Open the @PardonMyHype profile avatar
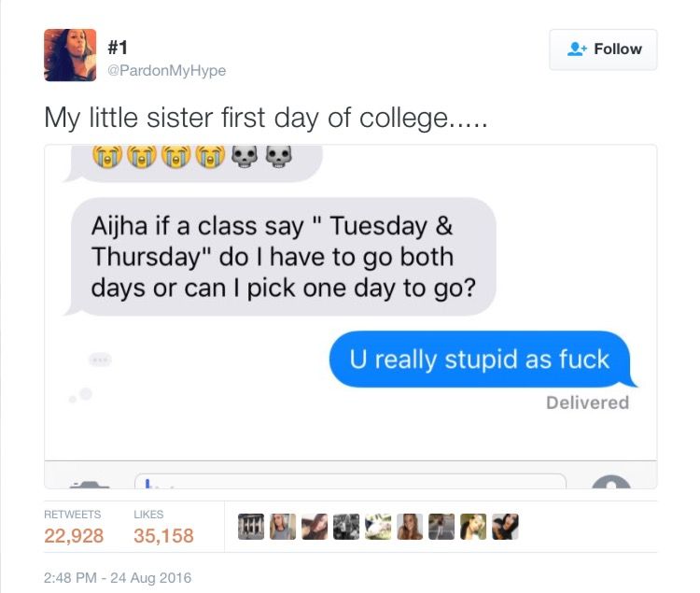 coord(70,55)
